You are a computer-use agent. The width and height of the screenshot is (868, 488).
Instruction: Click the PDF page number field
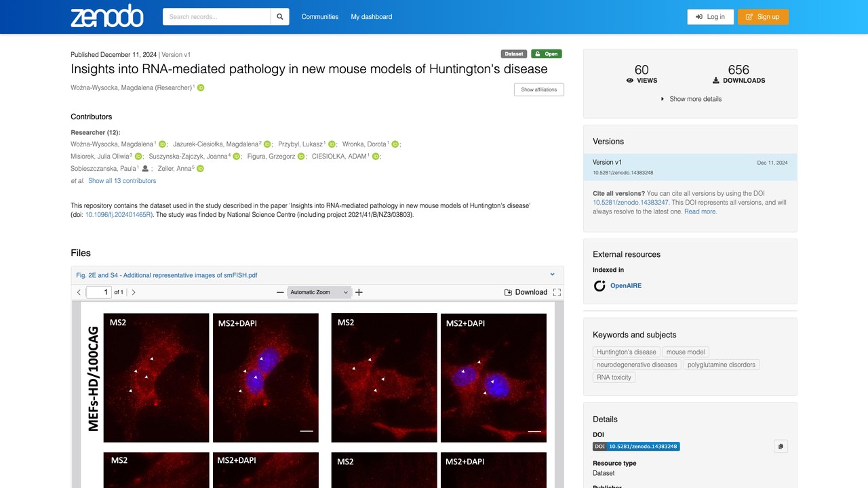(98, 292)
